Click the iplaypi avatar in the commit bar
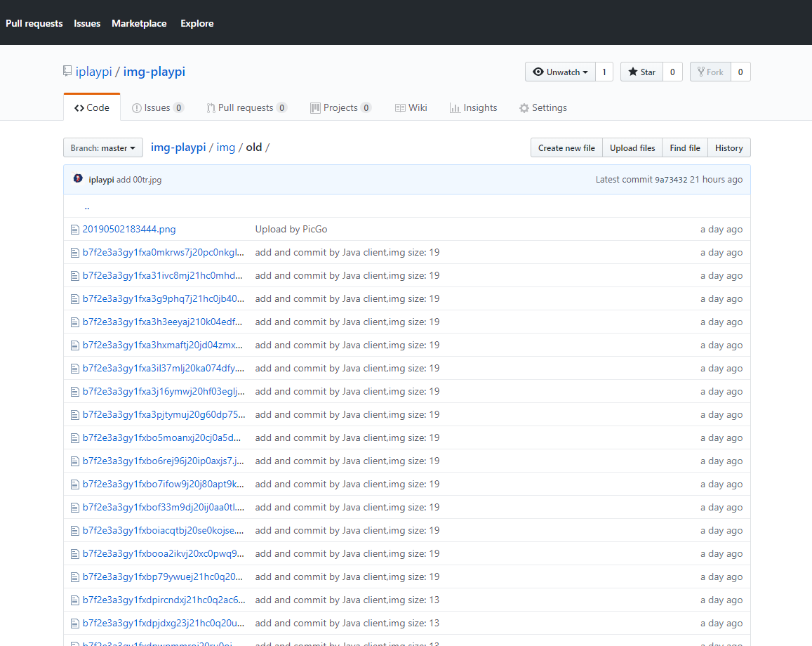The image size is (812, 646). [78, 179]
